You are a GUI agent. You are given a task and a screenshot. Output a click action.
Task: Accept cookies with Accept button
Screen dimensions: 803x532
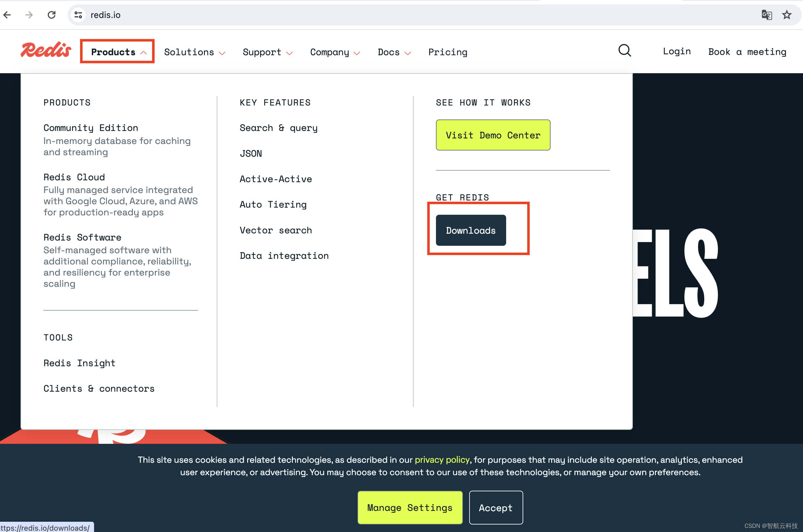coord(496,507)
